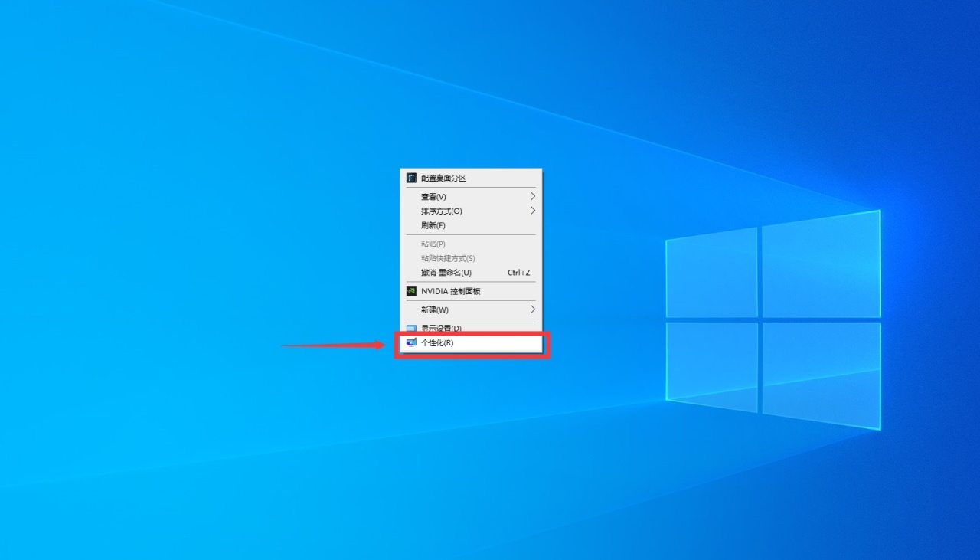Open NVIDIA 控制面板 via its green icon
Viewport: 980px width, 560px height.
tap(411, 291)
